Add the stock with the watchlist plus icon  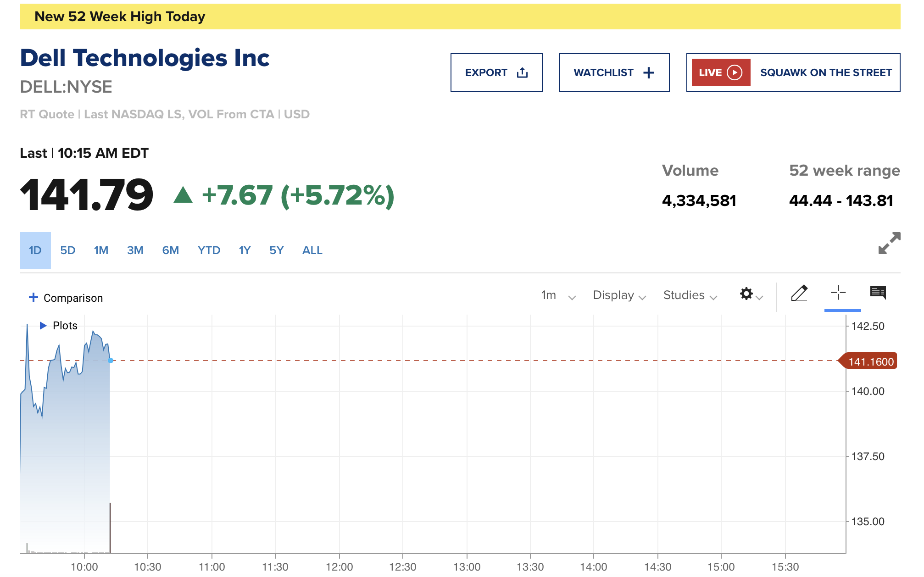[649, 72]
